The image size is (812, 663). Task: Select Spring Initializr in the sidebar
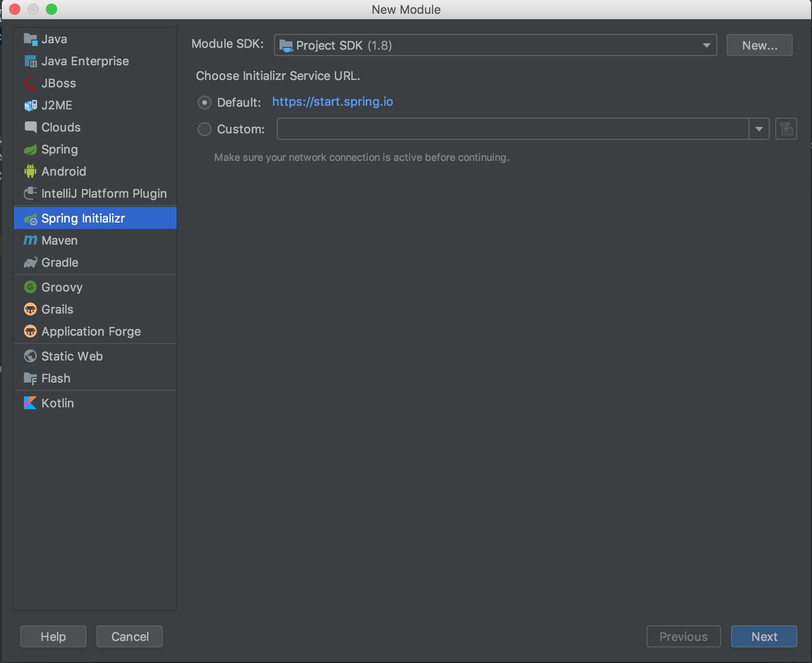click(83, 218)
